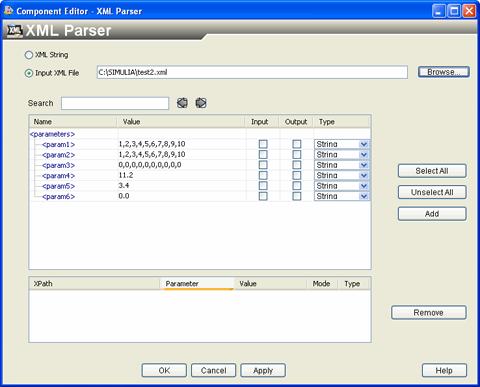Viewport: 480px width, 387px height.
Task: Open the Type dropdown for param1
Action: click(364, 144)
